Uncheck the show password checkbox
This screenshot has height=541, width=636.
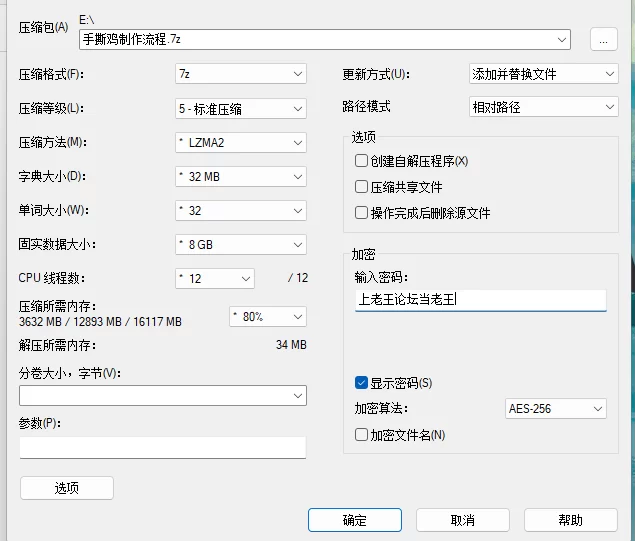coord(361,382)
